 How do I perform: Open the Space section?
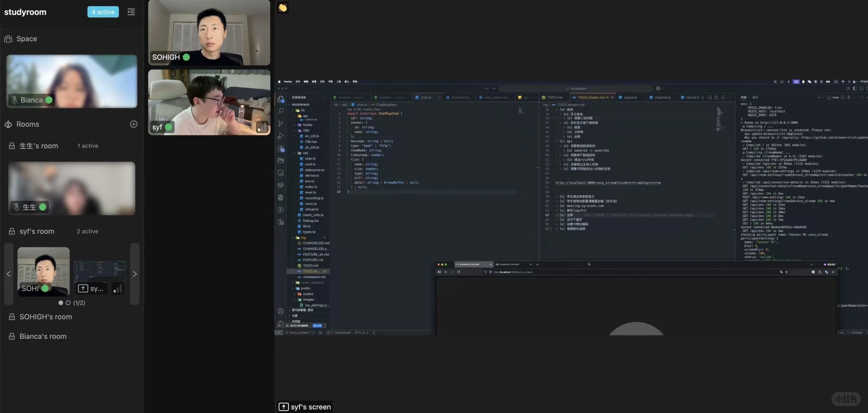(x=26, y=39)
